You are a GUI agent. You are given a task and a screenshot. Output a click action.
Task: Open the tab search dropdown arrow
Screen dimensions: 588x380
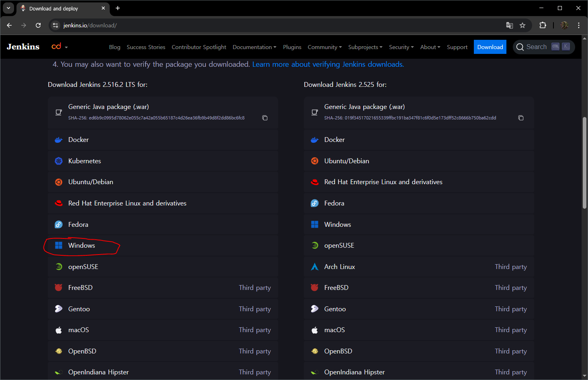click(8, 8)
